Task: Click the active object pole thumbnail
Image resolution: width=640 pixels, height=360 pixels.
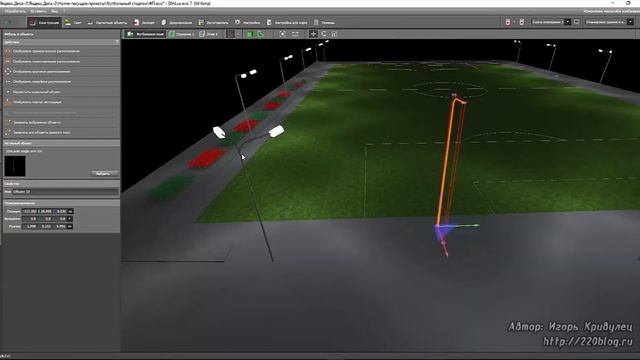Action: tap(15, 166)
